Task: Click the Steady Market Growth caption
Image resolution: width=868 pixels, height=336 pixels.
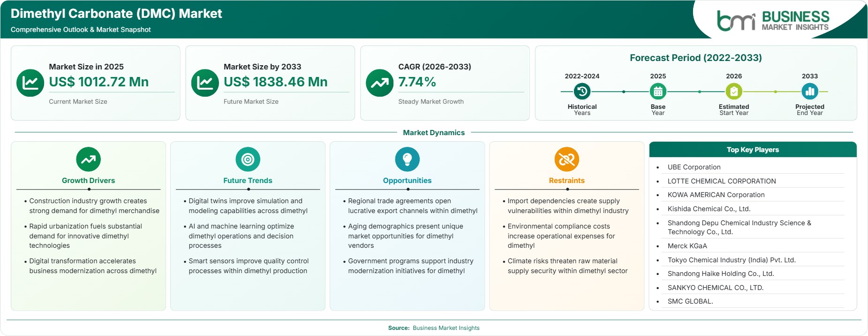Action: (431, 101)
